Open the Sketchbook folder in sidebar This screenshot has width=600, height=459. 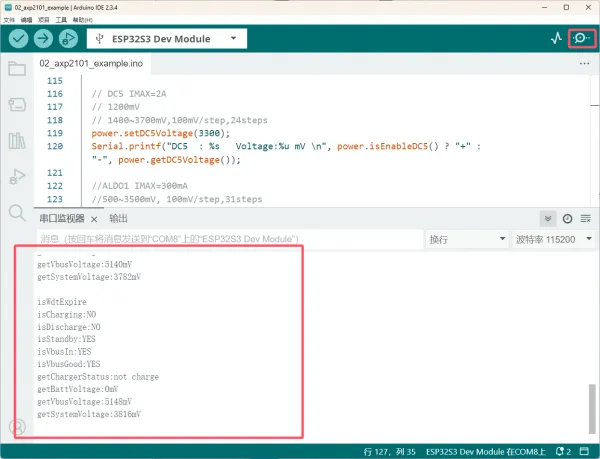16,69
